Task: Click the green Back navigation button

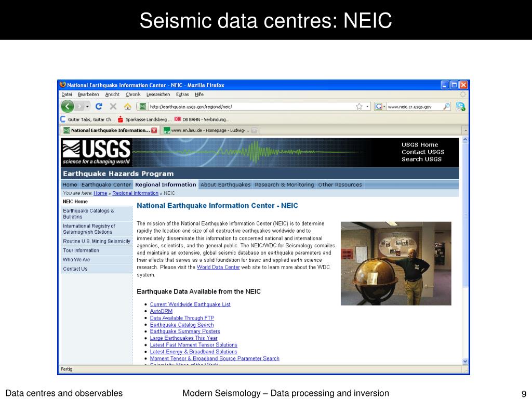Action: tap(68, 107)
